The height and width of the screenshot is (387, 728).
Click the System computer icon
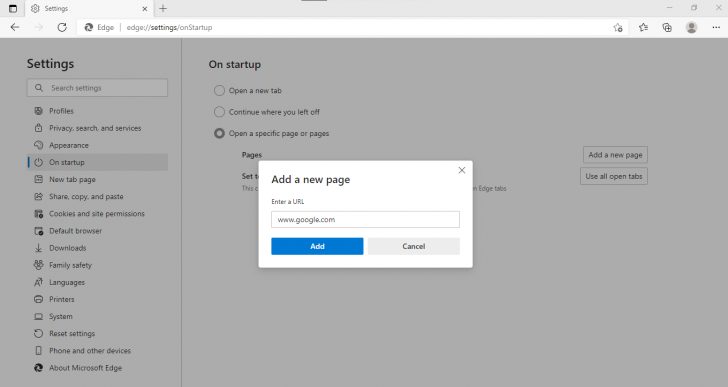coord(39,316)
